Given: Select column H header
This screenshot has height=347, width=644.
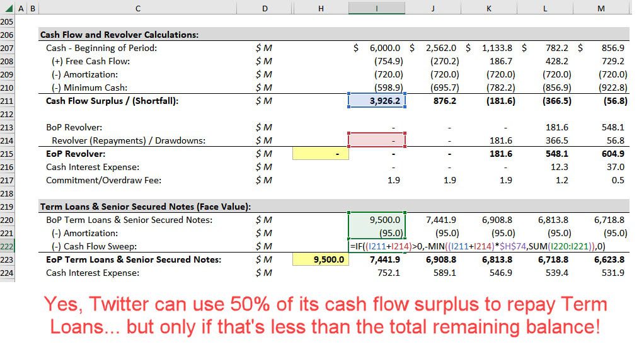Looking at the screenshot, I should tap(321, 8).
